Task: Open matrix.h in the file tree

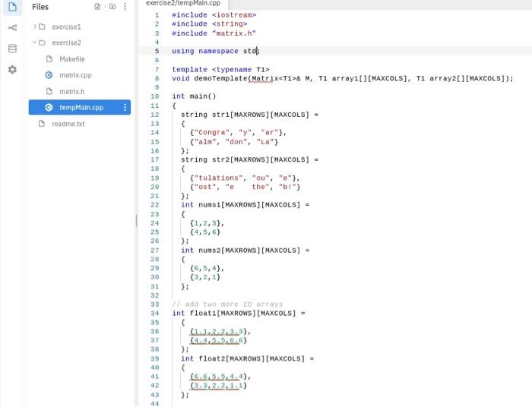Action: coord(71,91)
